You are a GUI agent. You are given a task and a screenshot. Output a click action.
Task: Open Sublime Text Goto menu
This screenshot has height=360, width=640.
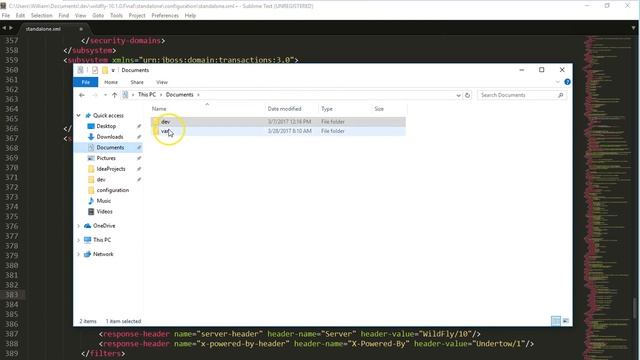[98, 16]
